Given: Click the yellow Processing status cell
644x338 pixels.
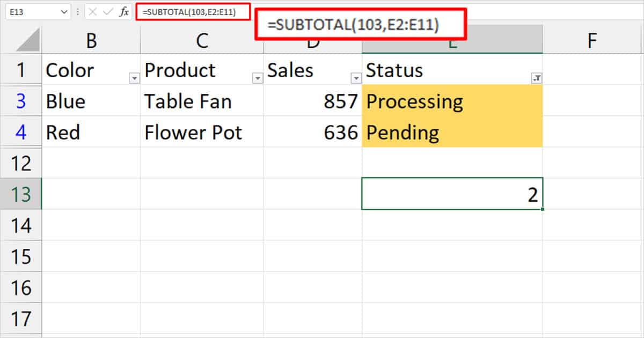Looking at the screenshot, I should 452,101.
